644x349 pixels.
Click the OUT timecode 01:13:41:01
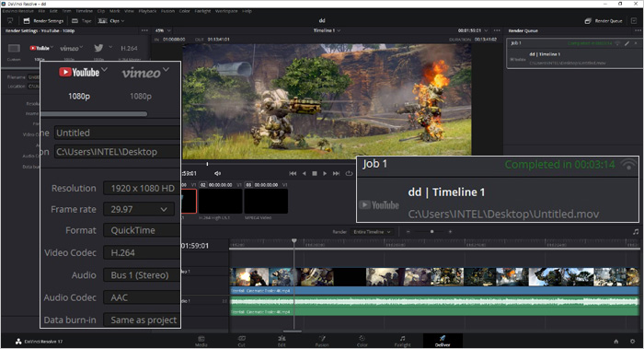[x=219, y=40]
